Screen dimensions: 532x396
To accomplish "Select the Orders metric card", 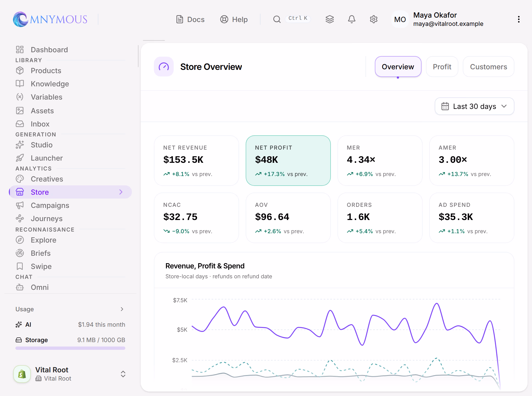I will (x=380, y=218).
